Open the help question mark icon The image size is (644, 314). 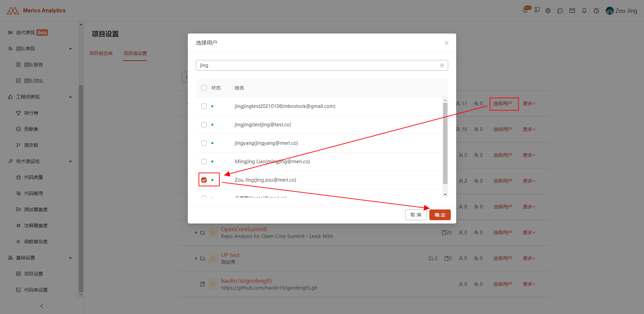coord(596,11)
